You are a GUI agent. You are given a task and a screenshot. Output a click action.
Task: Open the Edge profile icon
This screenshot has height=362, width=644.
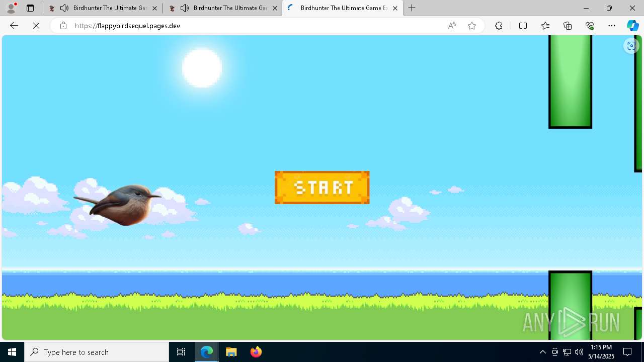tap(11, 8)
